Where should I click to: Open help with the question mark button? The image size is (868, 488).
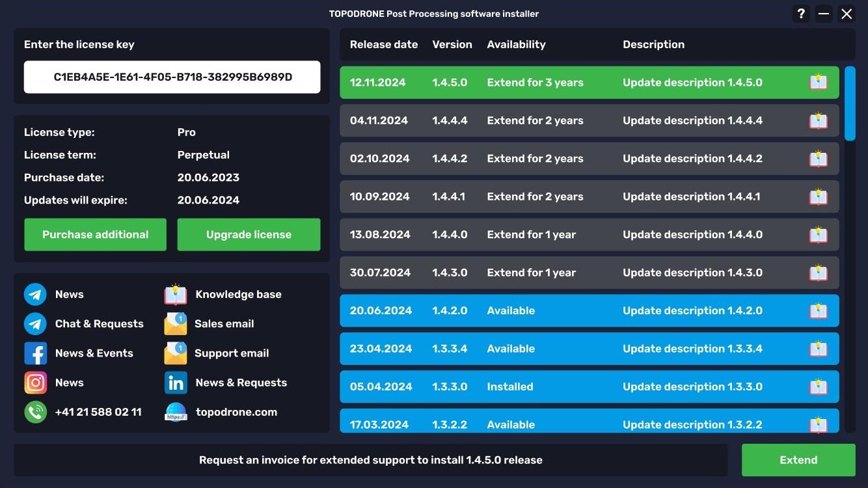point(801,14)
